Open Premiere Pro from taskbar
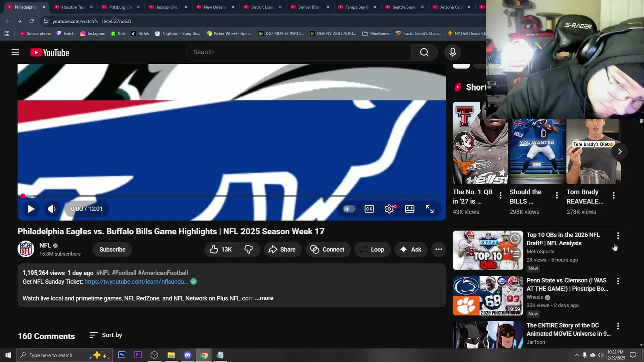 pyautogui.click(x=138, y=355)
